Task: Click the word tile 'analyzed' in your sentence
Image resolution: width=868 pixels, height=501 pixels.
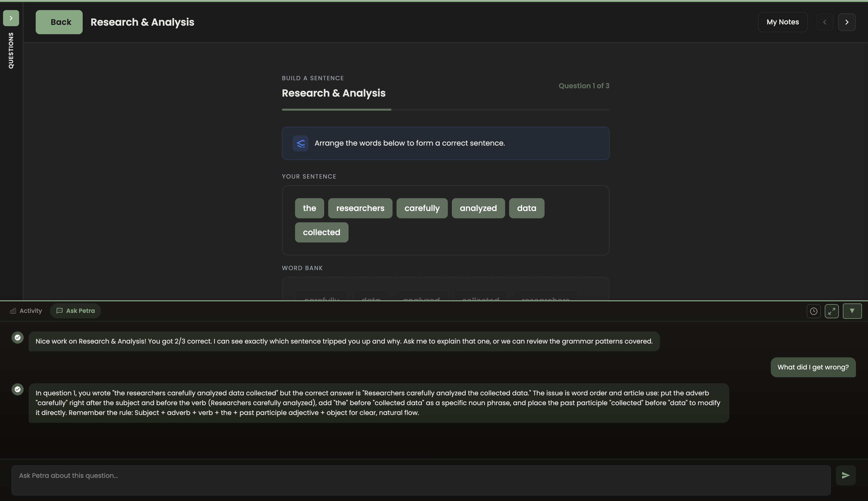Action: pos(478,208)
